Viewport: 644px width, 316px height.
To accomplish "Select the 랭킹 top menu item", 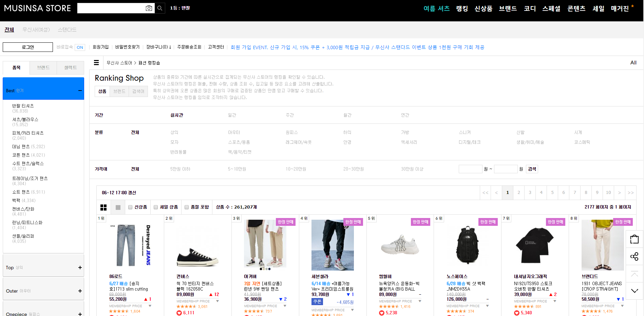I will (x=462, y=8).
